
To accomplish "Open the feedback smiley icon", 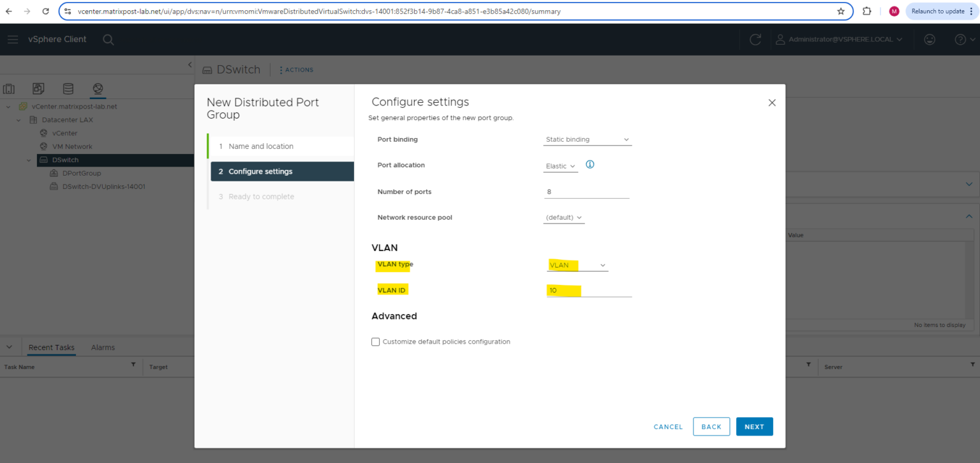I will click(930, 39).
